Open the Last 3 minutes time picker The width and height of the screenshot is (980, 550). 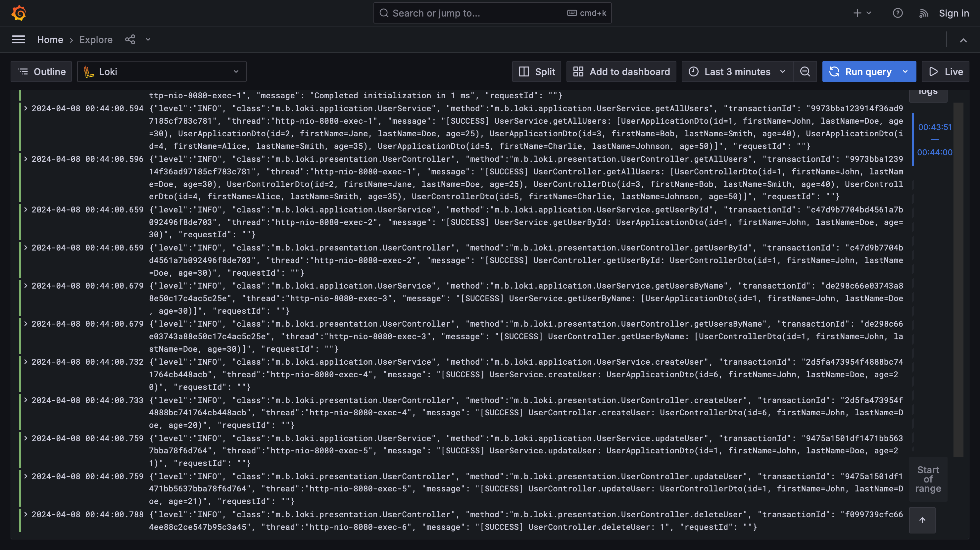[x=737, y=71]
